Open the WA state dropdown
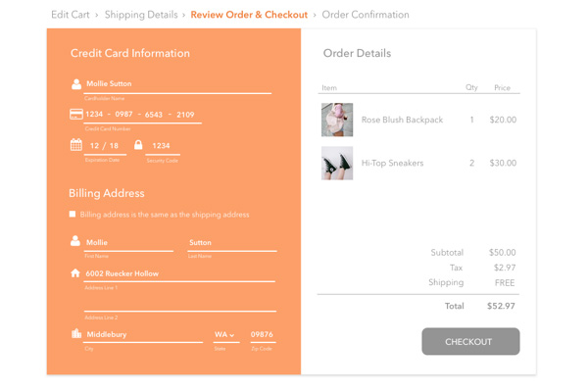The image size is (588, 392). [x=225, y=335]
